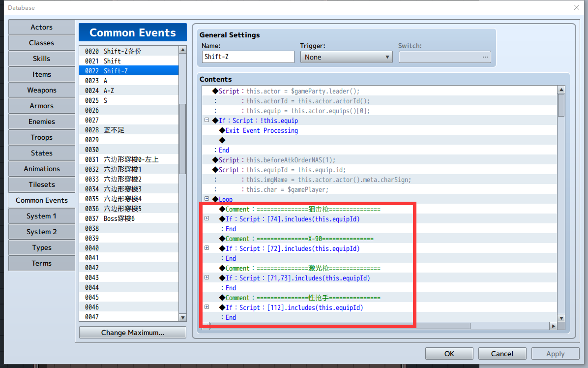Viewport: 588px width, 368px height.
Task: Select common event 0020 Shift-Z备份
Action: coord(129,51)
